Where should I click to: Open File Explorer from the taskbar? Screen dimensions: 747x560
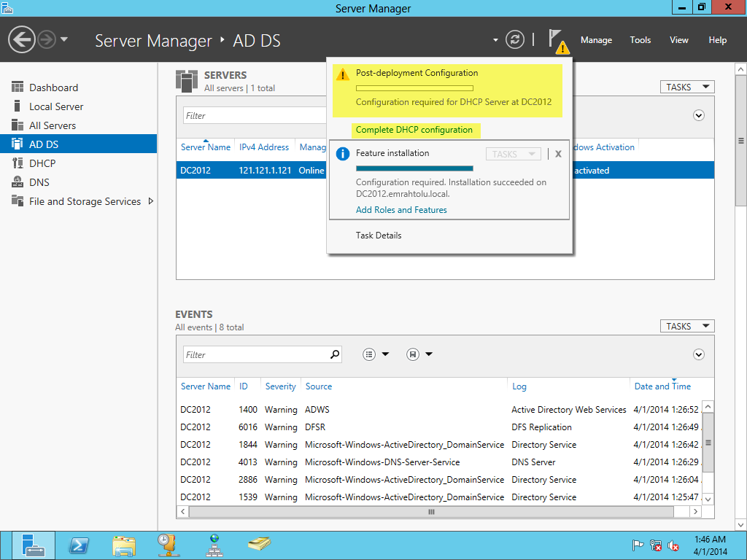[x=124, y=545]
